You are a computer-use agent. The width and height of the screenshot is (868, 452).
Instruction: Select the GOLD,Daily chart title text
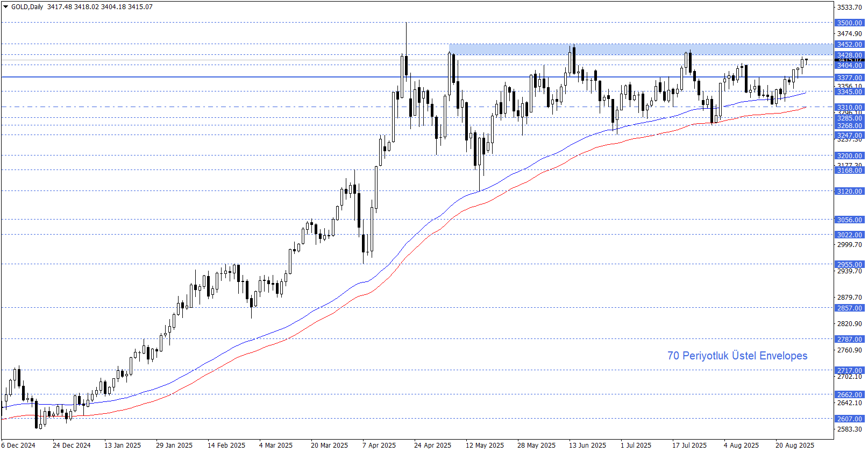(x=27, y=7)
